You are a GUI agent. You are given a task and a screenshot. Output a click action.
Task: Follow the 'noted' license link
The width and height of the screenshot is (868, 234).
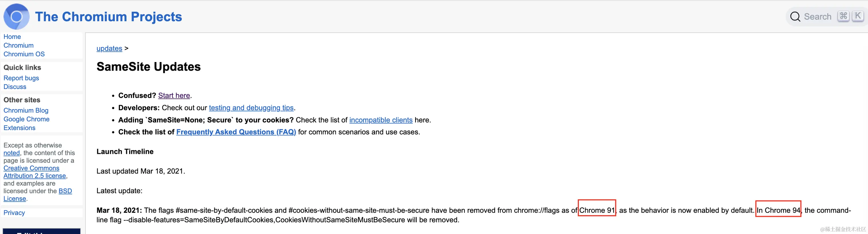[x=11, y=153]
